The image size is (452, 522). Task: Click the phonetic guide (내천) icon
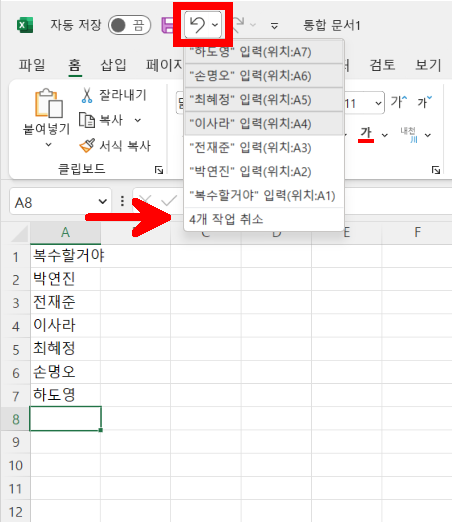point(408,135)
